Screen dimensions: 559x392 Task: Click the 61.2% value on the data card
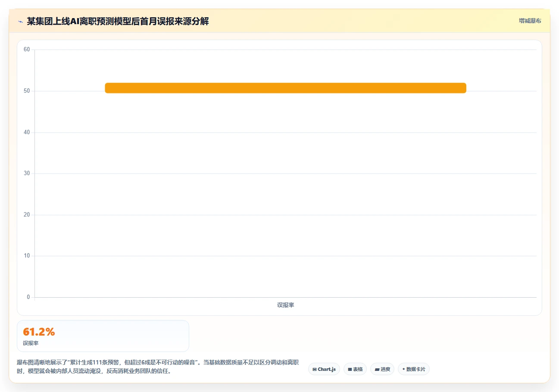39,332
